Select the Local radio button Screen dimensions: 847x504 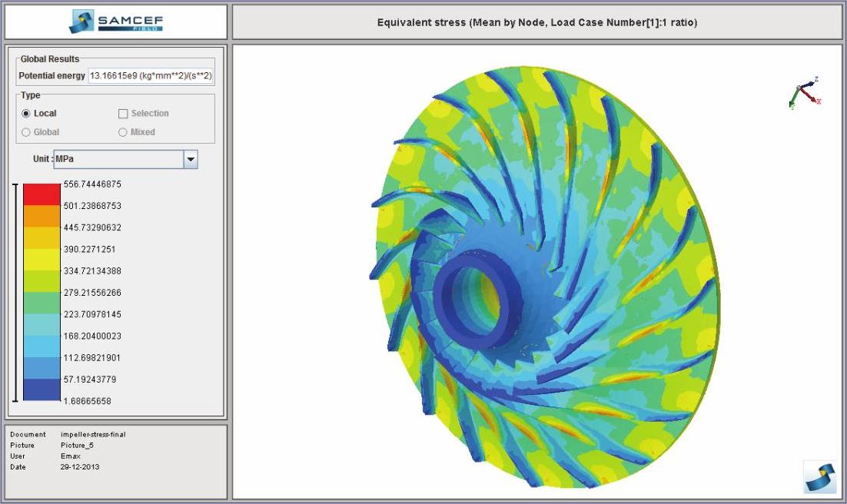coord(26,114)
